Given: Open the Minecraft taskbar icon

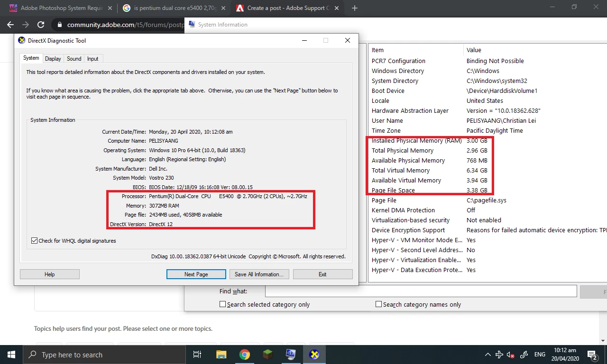Looking at the screenshot, I should pyautogui.click(x=267, y=355).
